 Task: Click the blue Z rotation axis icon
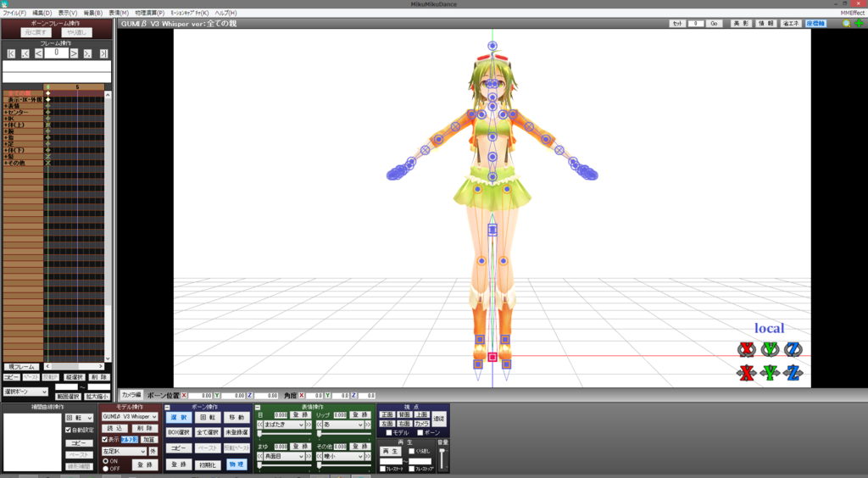coord(793,350)
